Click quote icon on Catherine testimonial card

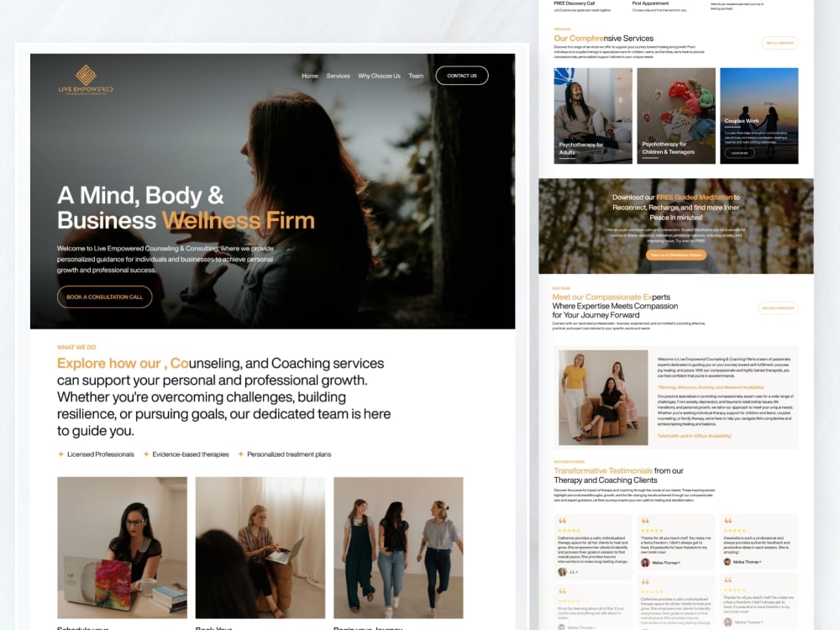tap(562, 521)
